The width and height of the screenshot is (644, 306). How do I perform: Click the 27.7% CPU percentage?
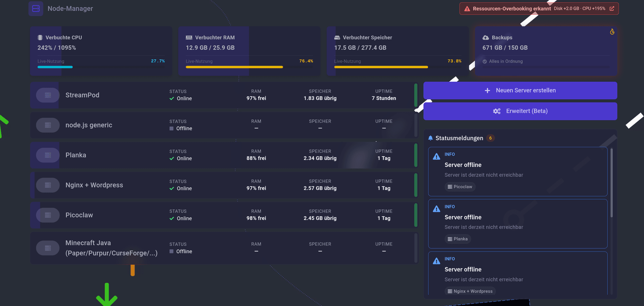(158, 61)
